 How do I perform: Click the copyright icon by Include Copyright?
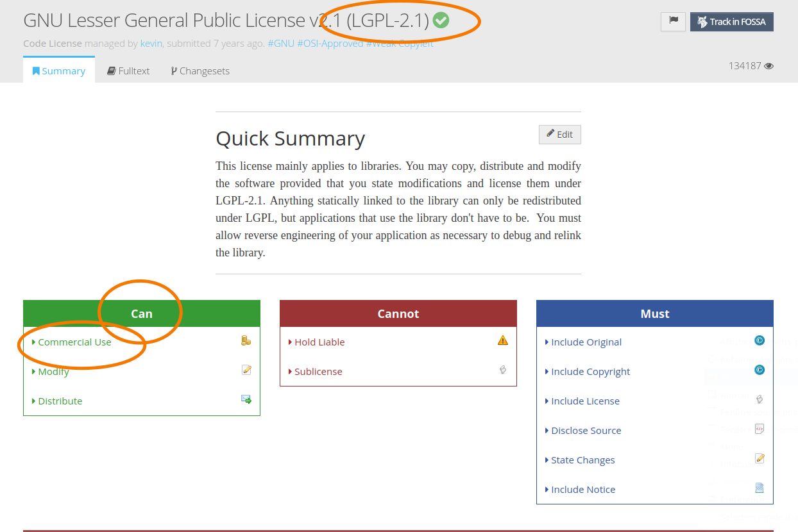(760, 370)
